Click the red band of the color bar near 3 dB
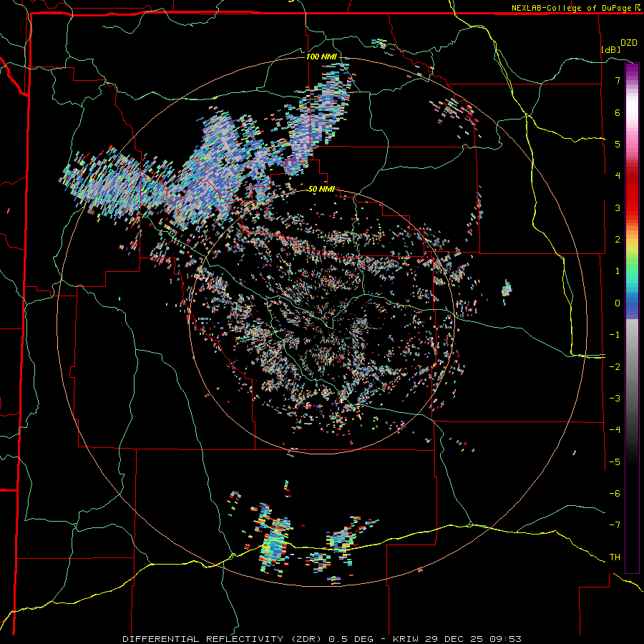Image resolution: width=644 pixels, height=644 pixels. point(632,201)
